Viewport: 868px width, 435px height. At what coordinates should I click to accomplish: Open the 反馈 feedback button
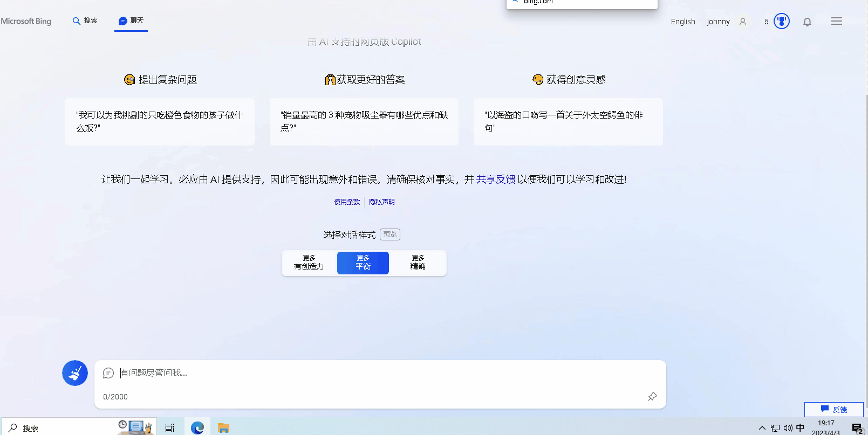click(834, 410)
